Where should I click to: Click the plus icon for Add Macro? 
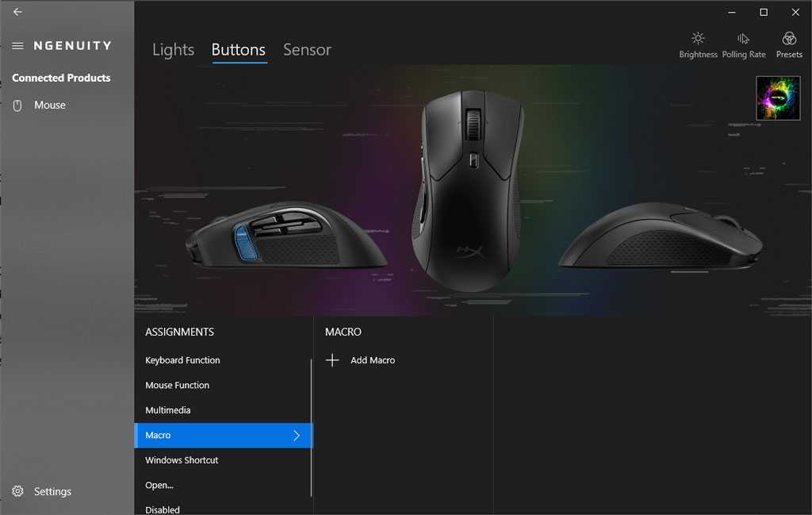pos(332,360)
